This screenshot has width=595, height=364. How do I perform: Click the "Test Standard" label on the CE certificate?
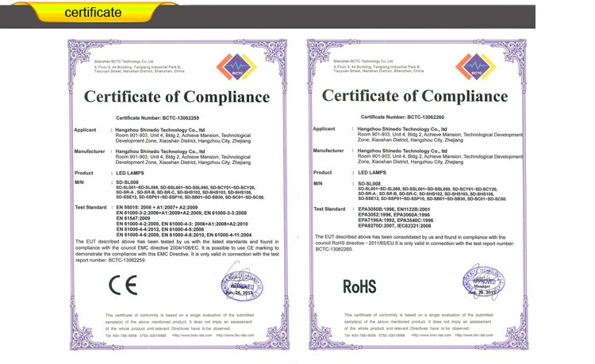pos(90,208)
